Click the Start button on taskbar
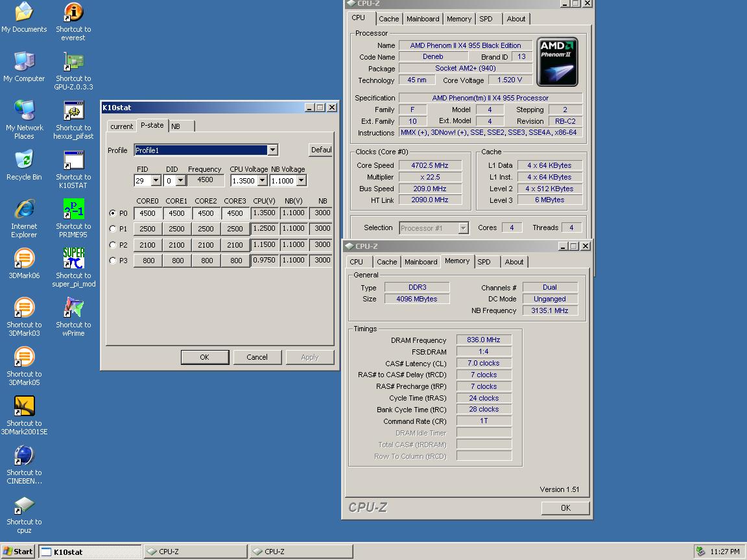Image resolution: width=747 pixels, height=560 pixels. tap(18, 552)
